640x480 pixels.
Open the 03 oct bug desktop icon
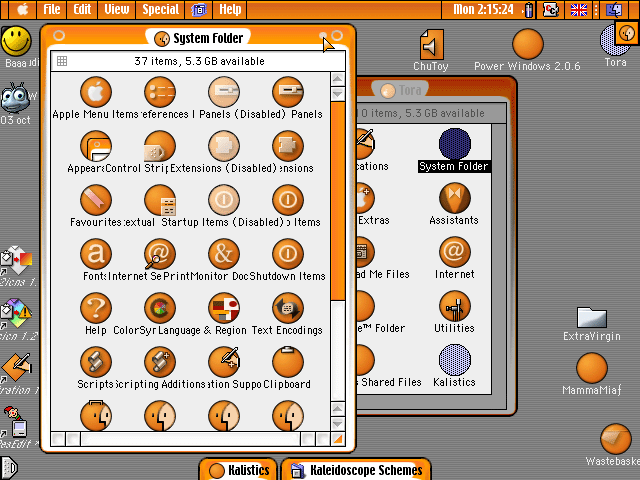coord(16,98)
